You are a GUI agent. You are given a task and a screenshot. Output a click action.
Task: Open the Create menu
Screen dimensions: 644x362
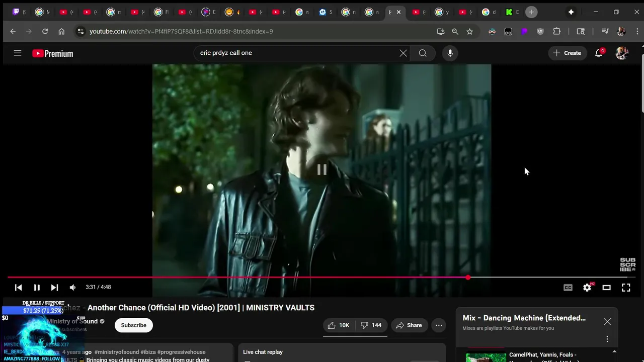567,53
